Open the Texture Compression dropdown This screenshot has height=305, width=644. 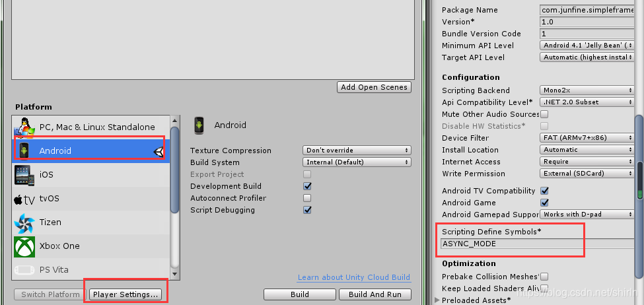357,151
